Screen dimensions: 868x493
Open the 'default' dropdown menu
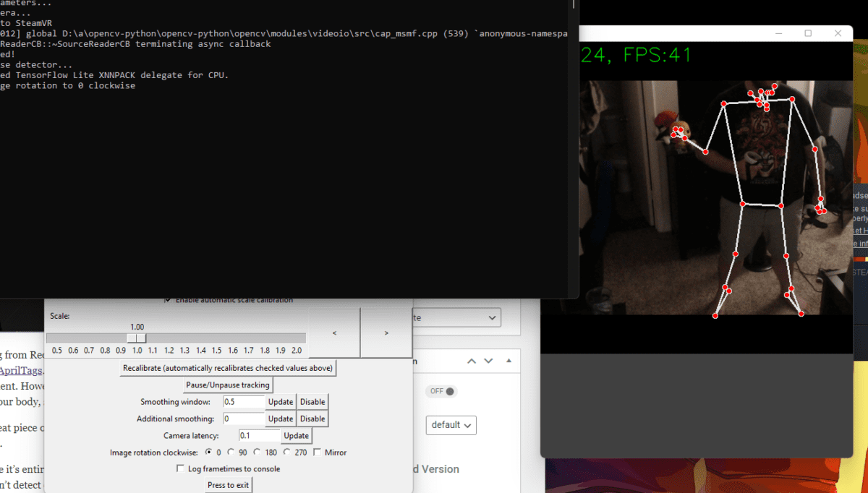451,425
